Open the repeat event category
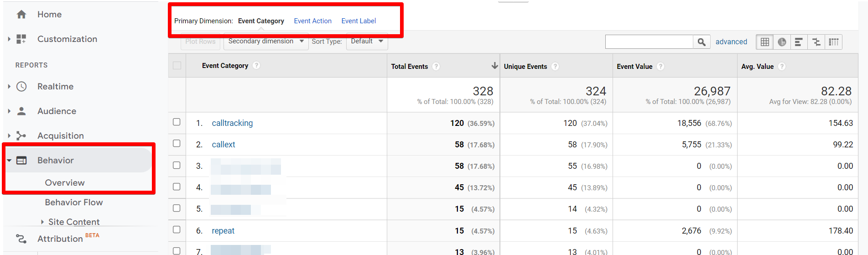868x255 pixels. (223, 231)
